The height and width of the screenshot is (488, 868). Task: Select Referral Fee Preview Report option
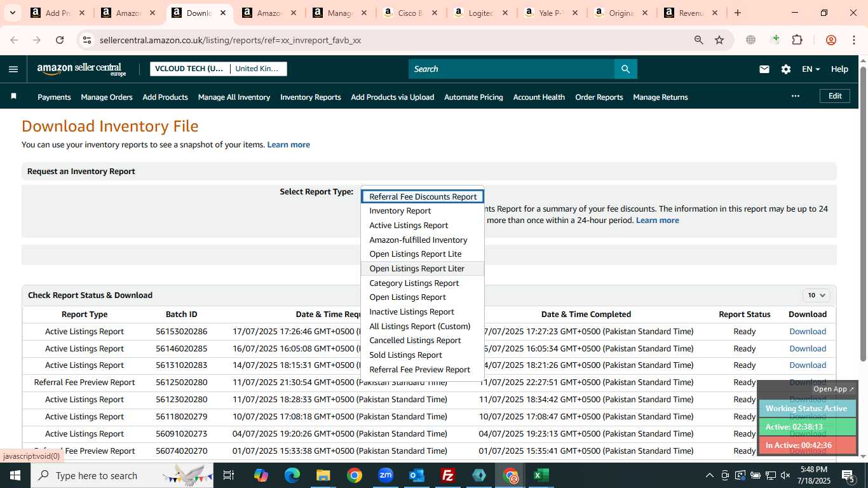[x=423, y=370]
